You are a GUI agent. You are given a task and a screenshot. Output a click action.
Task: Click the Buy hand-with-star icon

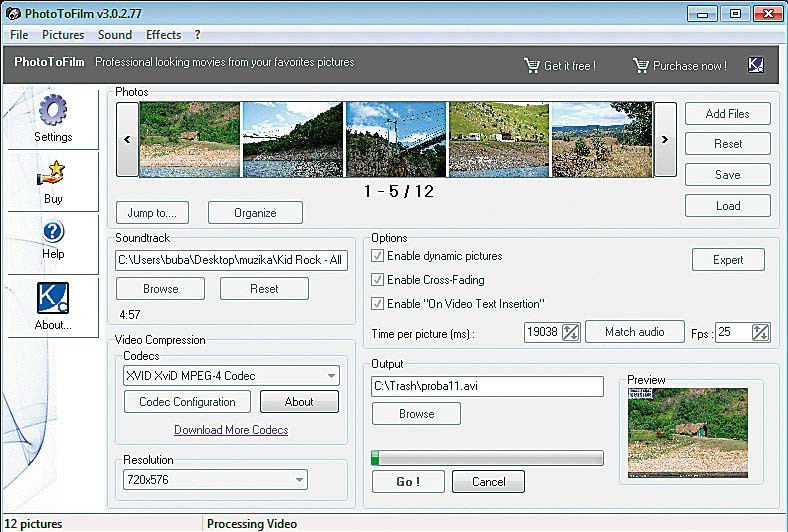tap(51, 174)
